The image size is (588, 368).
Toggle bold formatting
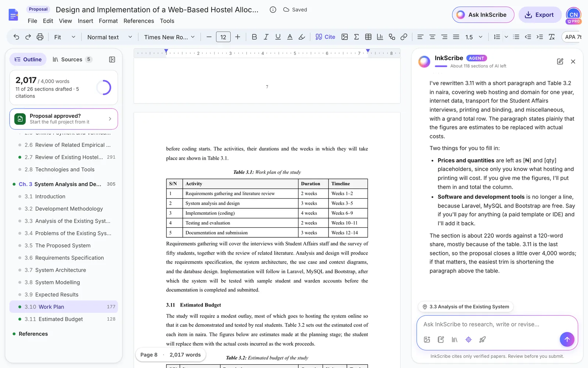(254, 37)
